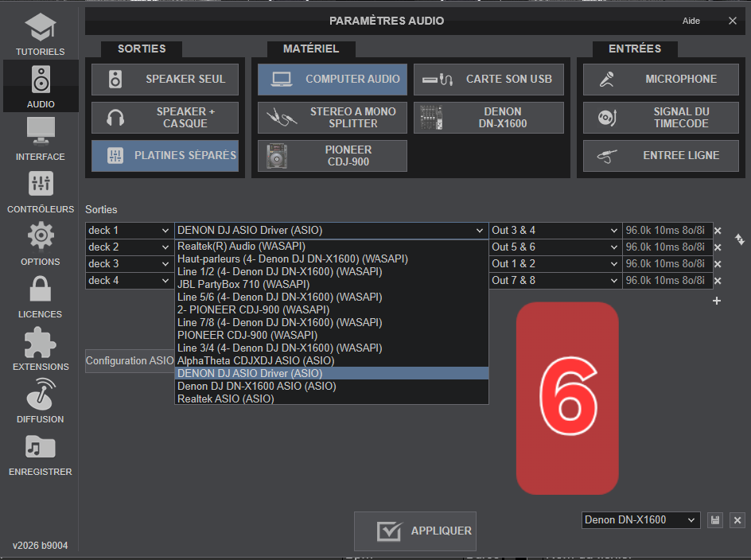751x560 pixels.
Task: Open the Interface settings icon
Action: [x=40, y=138]
